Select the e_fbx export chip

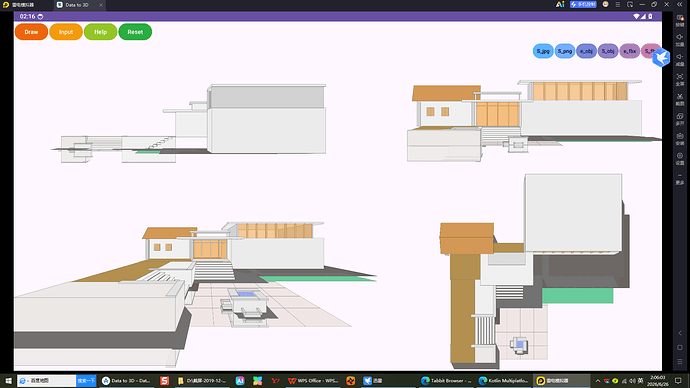(x=630, y=51)
